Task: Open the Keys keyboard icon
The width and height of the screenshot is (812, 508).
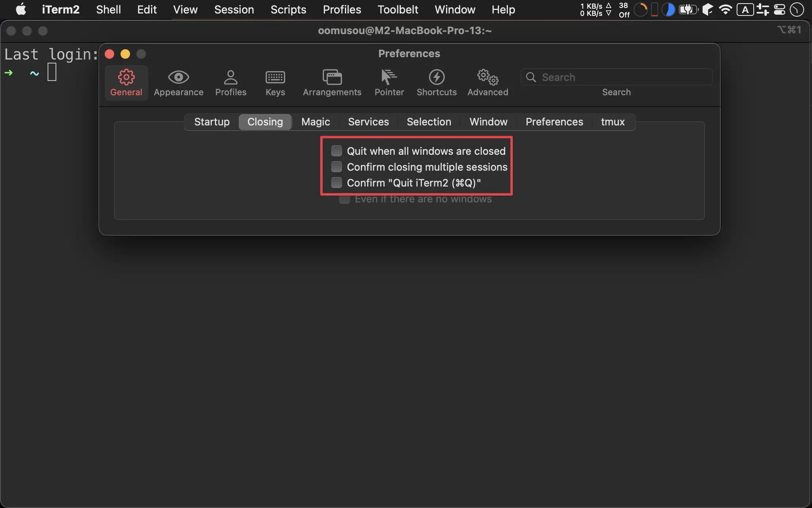Action: [275, 77]
